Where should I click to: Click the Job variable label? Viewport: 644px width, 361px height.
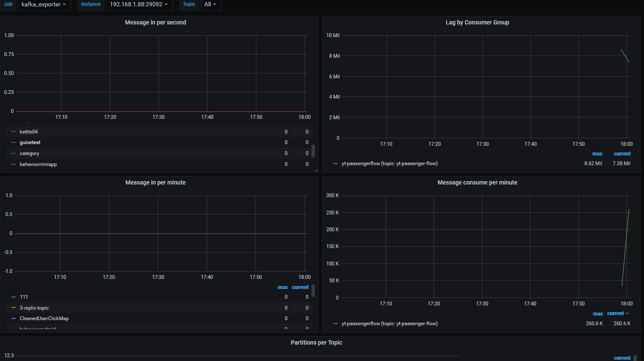coord(8,4)
